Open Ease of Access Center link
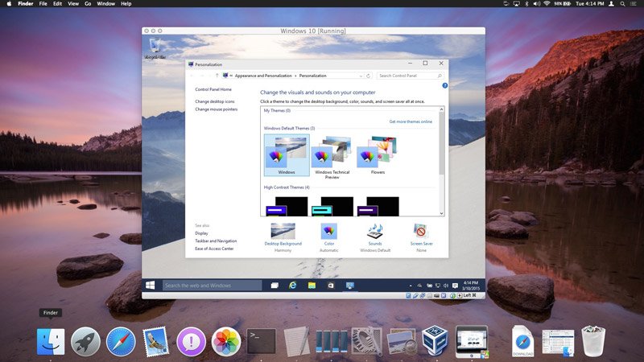Image resolution: width=644 pixels, height=362 pixels. 214,249
